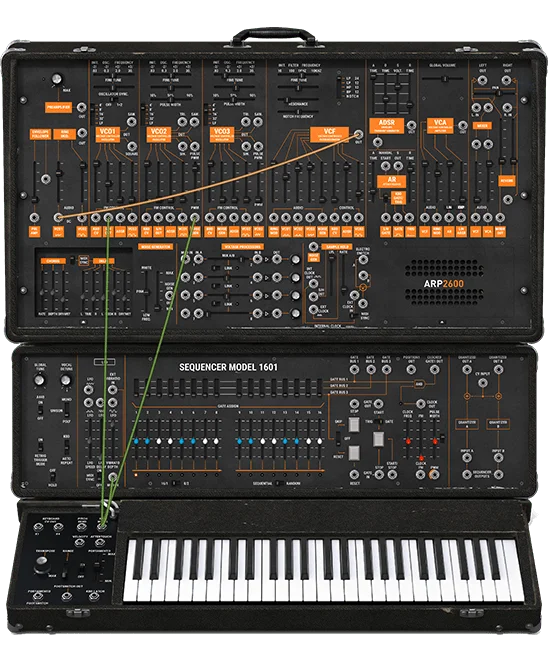Toggle the TRIG/GATE switch
Screen dimensions: 548x662
[378, 421]
